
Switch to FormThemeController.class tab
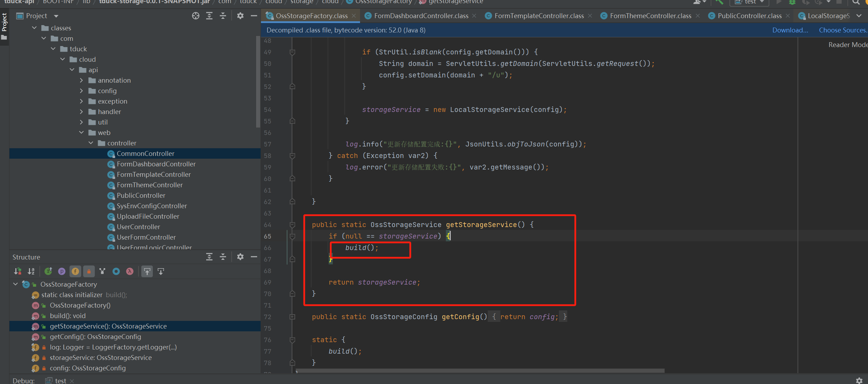(650, 16)
